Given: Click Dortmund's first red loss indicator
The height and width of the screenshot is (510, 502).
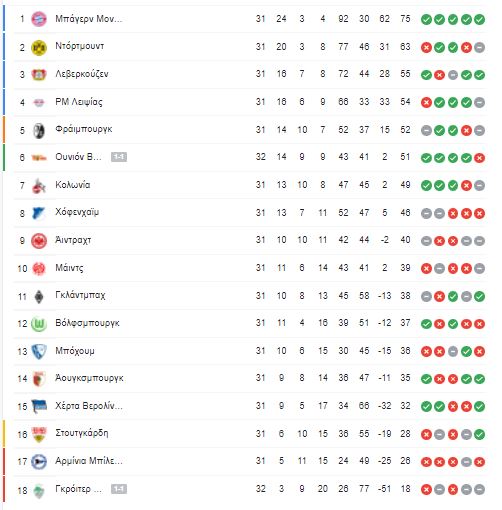Looking at the screenshot, I should pyautogui.click(x=426, y=47).
